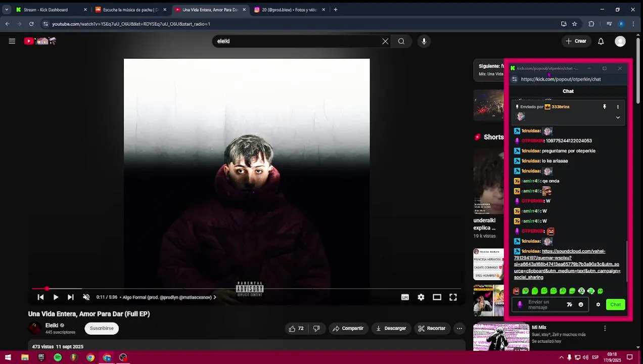Image resolution: width=643 pixels, height=364 pixels.
Task: Open the player settings gear
Action: coord(421,297)
